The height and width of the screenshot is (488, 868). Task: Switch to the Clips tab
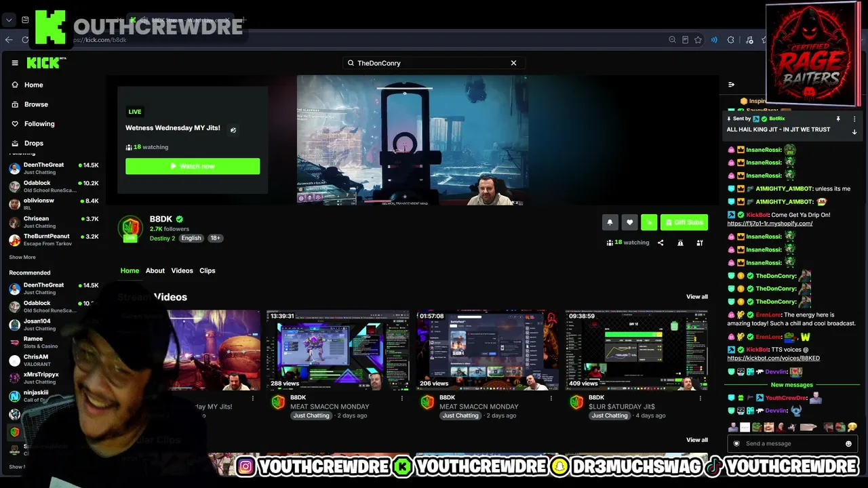208,270
